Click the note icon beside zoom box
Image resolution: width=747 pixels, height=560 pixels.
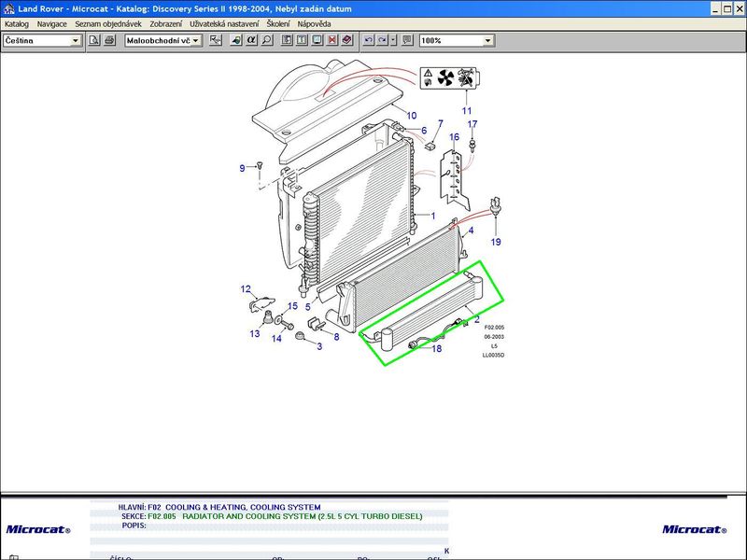pyautogui.click(x=407, y=41)
